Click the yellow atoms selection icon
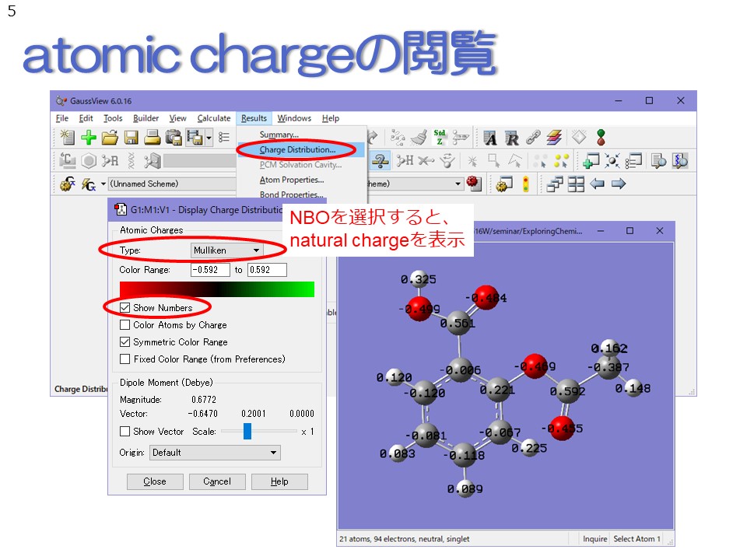747x560 pixels. click(x=561, y=161)
